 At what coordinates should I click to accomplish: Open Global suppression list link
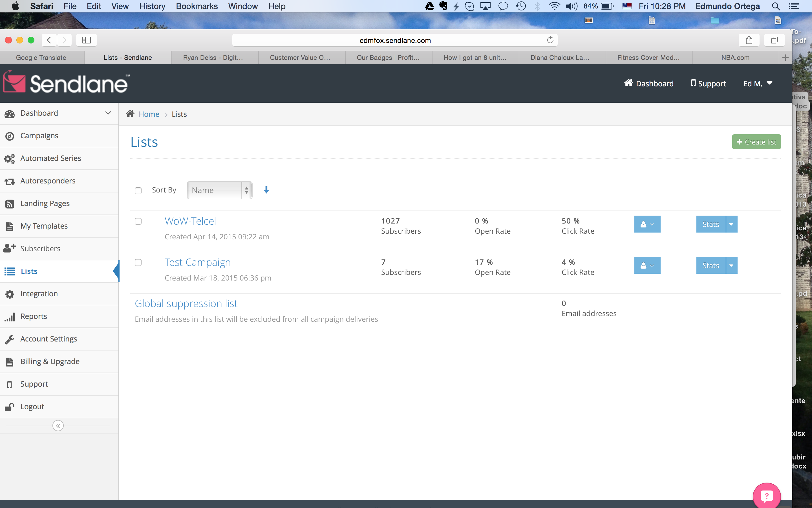tap(186, 303)
